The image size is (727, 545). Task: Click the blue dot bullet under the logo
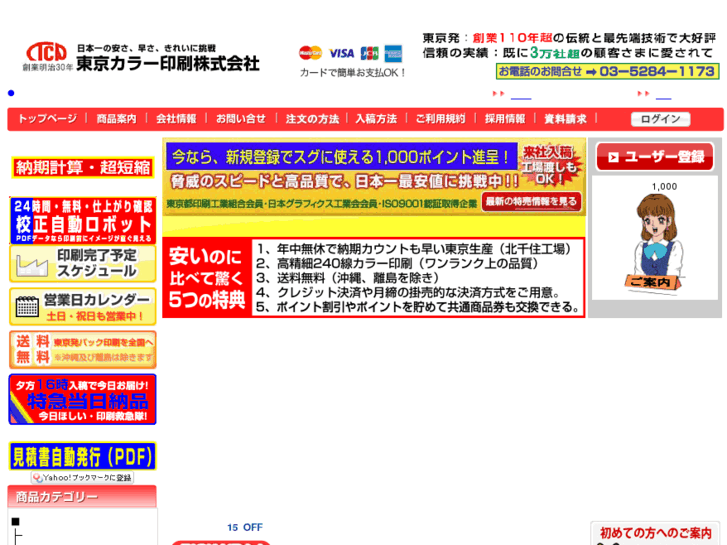pyautogui.click(x=11, y=93)
